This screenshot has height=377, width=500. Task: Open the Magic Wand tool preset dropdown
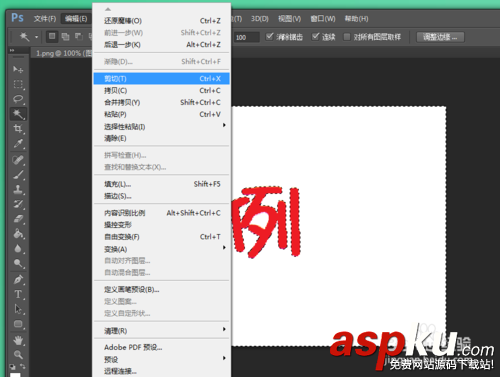[x=36, y=37]
